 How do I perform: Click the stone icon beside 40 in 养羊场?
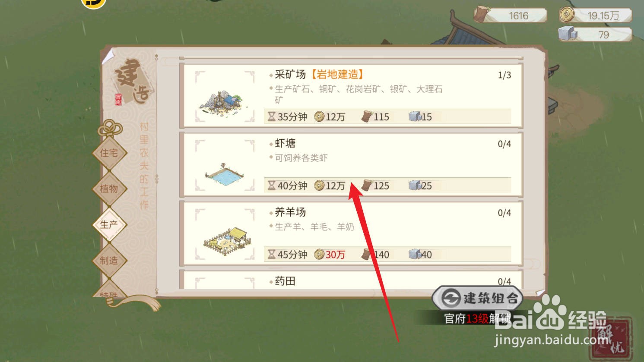pyautogui.click(x=415, y=254)
